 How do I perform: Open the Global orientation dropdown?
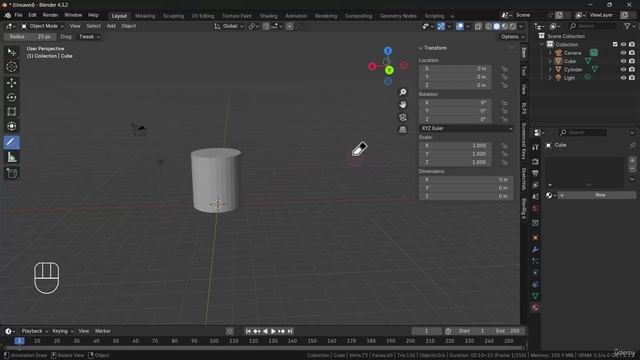point(229,26)
